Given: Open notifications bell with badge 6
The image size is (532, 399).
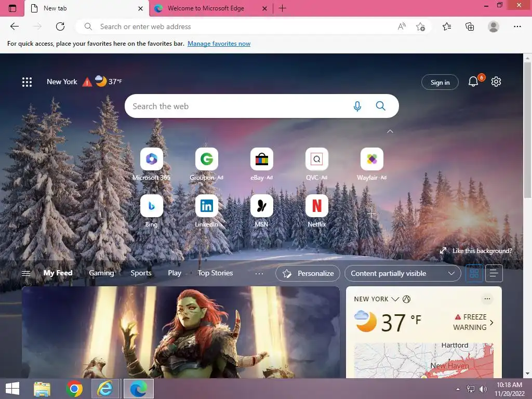Looking at the screenshot, I should click(473, 82).
